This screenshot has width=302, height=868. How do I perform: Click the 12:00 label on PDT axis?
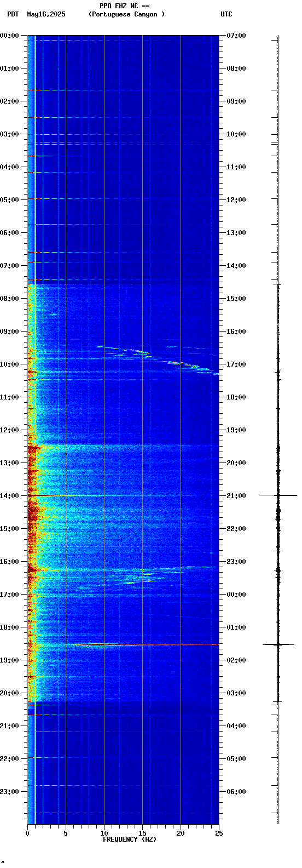[10, 430]
